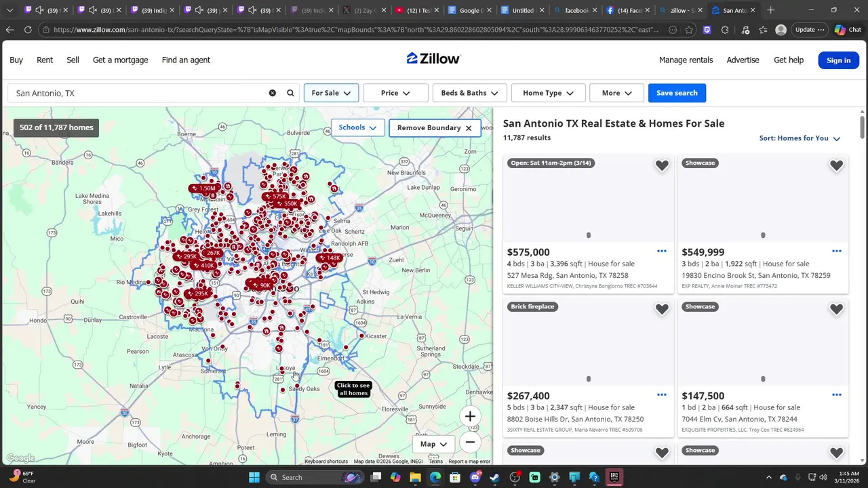The image size is (868, 488).
Task: Save the 527 Mesa Rdg home with heart
Action: tap(662, 165)
